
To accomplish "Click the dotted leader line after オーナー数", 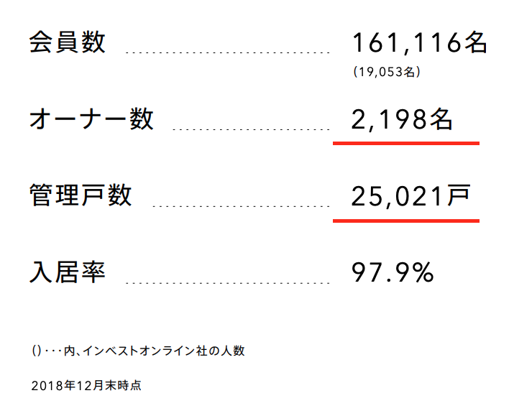I will click(x=251, y=129).
